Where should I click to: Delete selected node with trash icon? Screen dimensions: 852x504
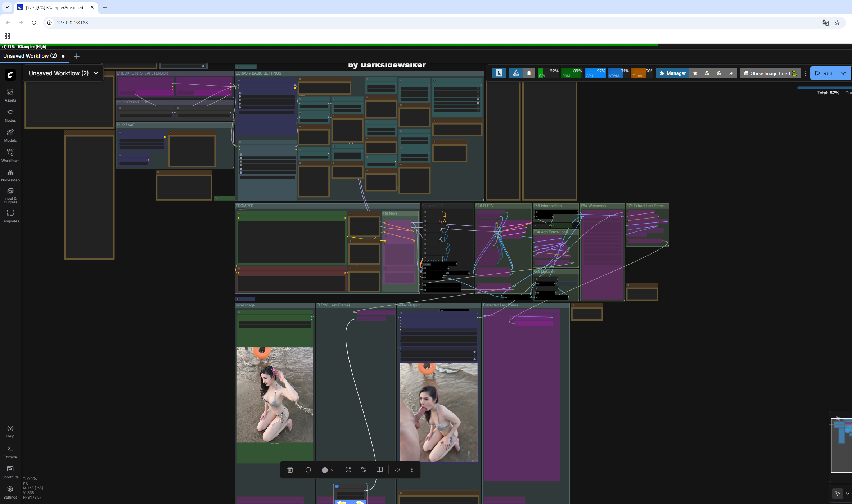pyautogui.click(x=290, y=470)
